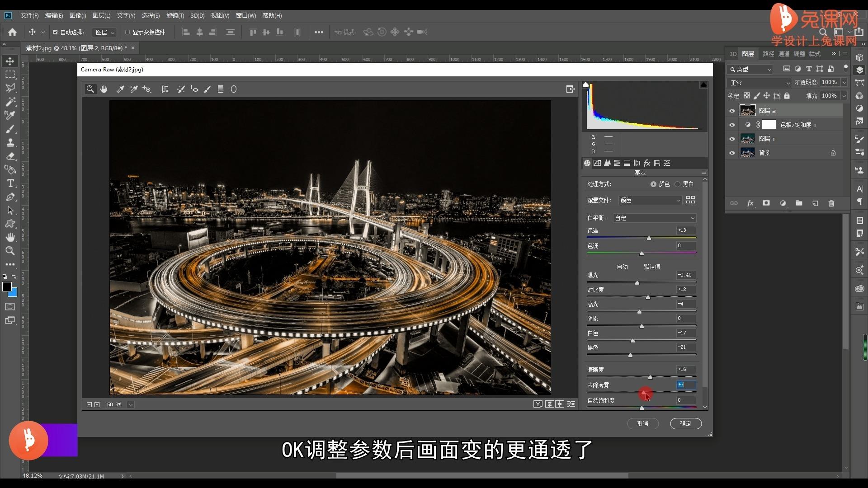868x488 pixels.
Task: Toggle shadow clipping warning in histogram
Action: 586,85
